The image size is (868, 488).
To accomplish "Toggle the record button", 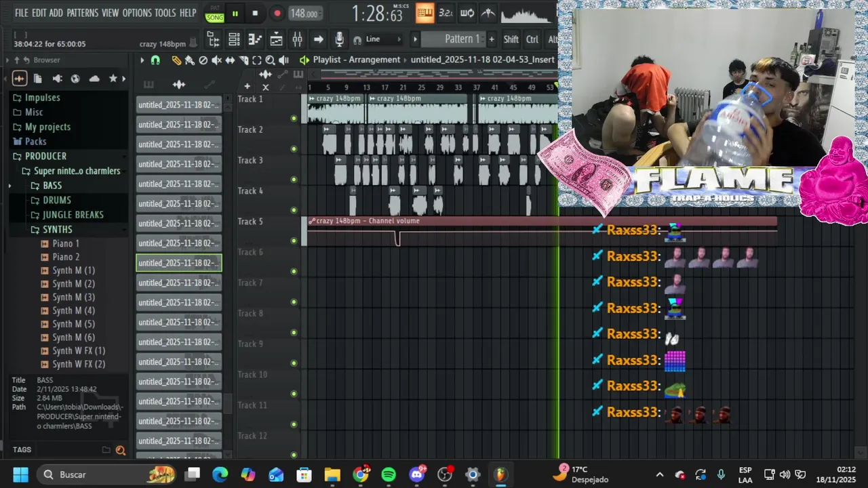I will click(277, 14).
